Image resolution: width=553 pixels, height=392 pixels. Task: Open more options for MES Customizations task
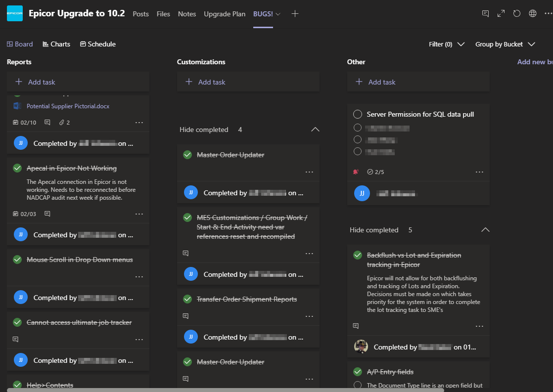coord(309,254)
